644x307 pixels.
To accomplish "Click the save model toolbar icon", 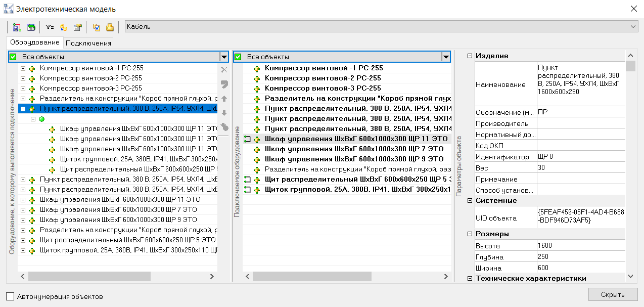I will 17,27.
